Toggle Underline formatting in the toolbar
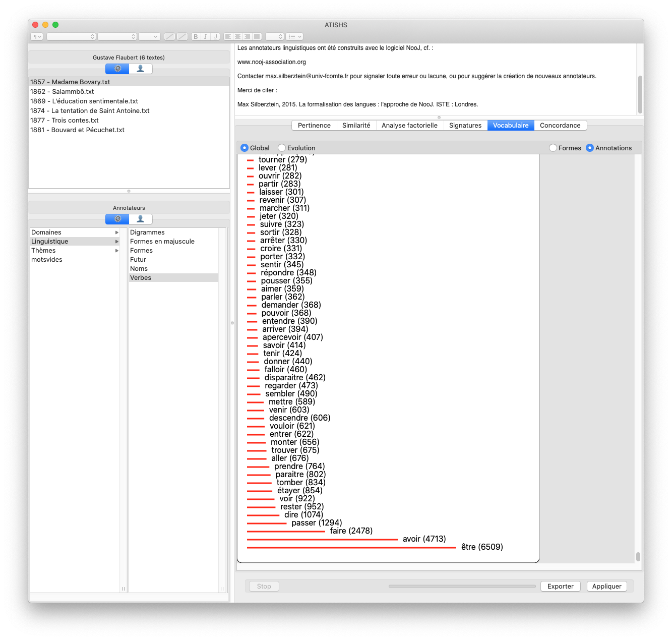672x640 pixels. (215, 37)
